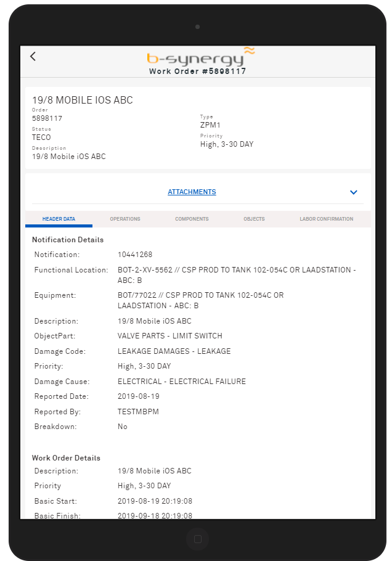Select the Header Data tab

point(59,219)
